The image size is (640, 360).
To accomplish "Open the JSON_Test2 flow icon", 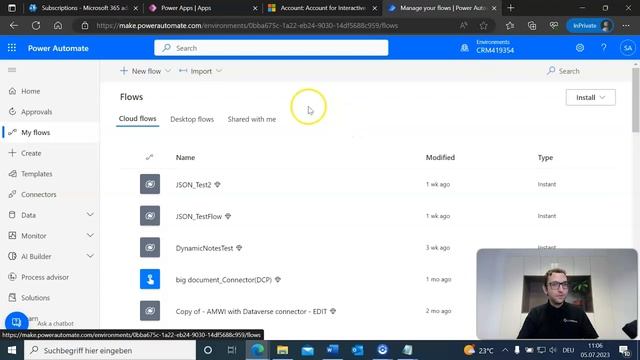I will point(150,184).
